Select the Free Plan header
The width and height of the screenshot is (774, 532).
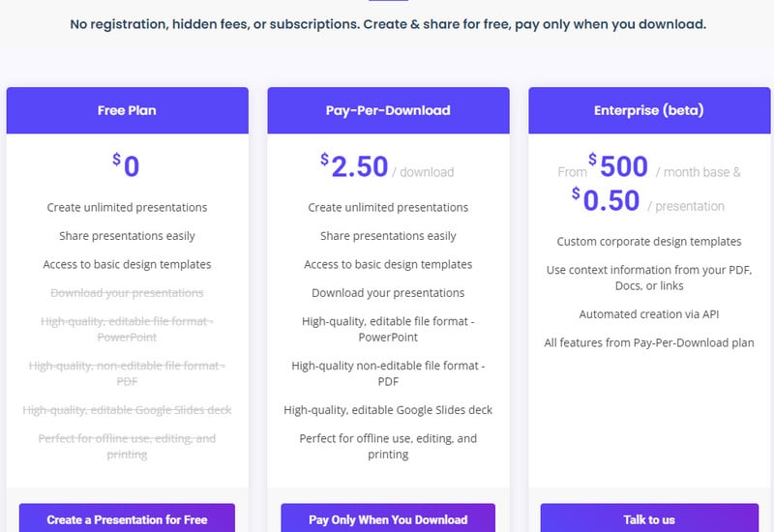point(128,110)
